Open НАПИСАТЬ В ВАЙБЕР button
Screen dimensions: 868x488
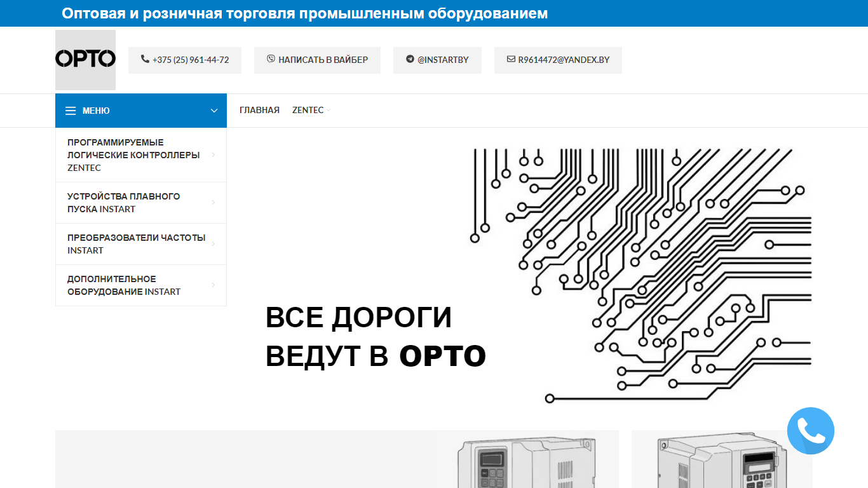[x=317, y=60]
